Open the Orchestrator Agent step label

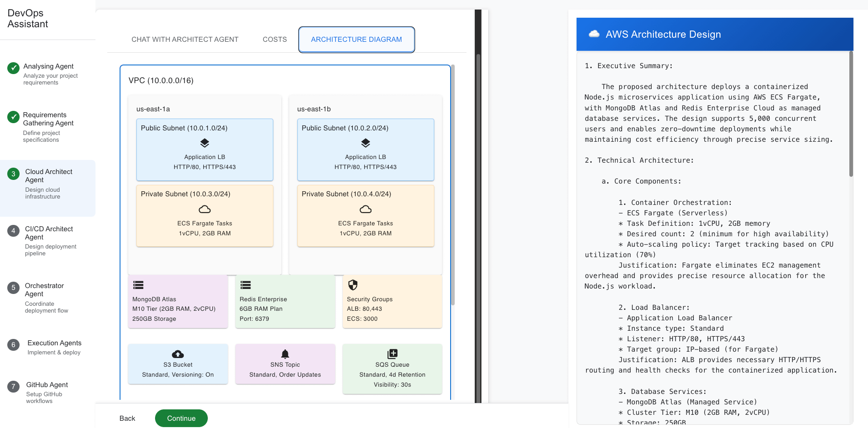[44, 290]
